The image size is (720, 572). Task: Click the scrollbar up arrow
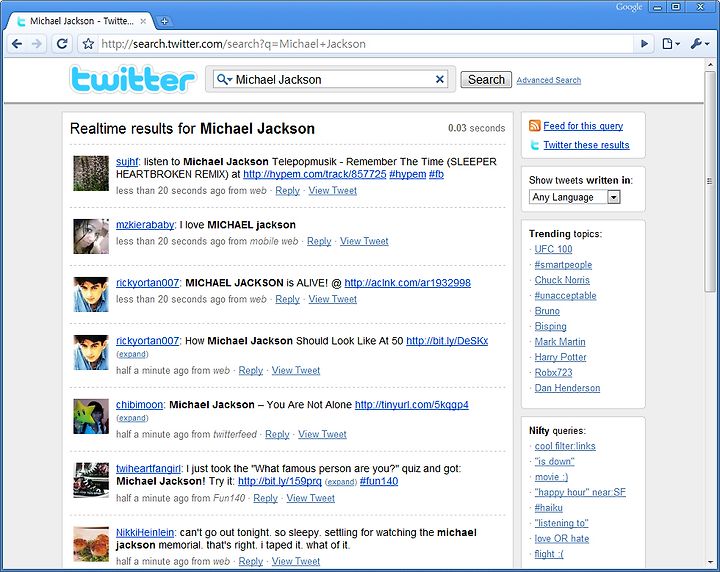[710, 65]
